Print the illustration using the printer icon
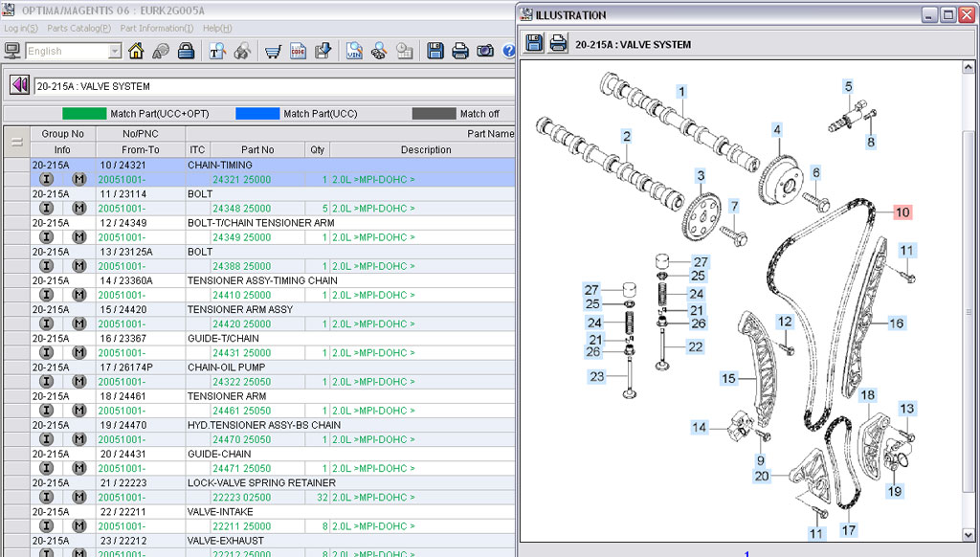 558,43
